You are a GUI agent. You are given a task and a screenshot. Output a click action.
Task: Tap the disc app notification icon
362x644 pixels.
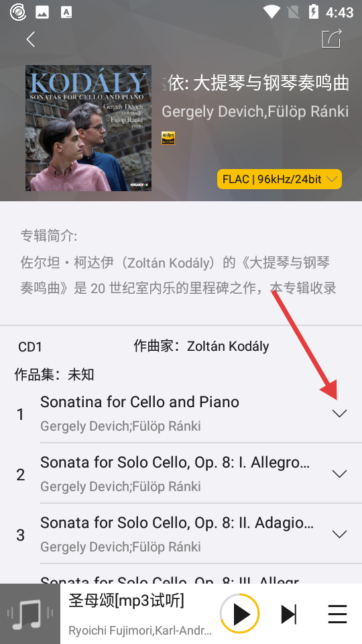[x=17, y=12]
